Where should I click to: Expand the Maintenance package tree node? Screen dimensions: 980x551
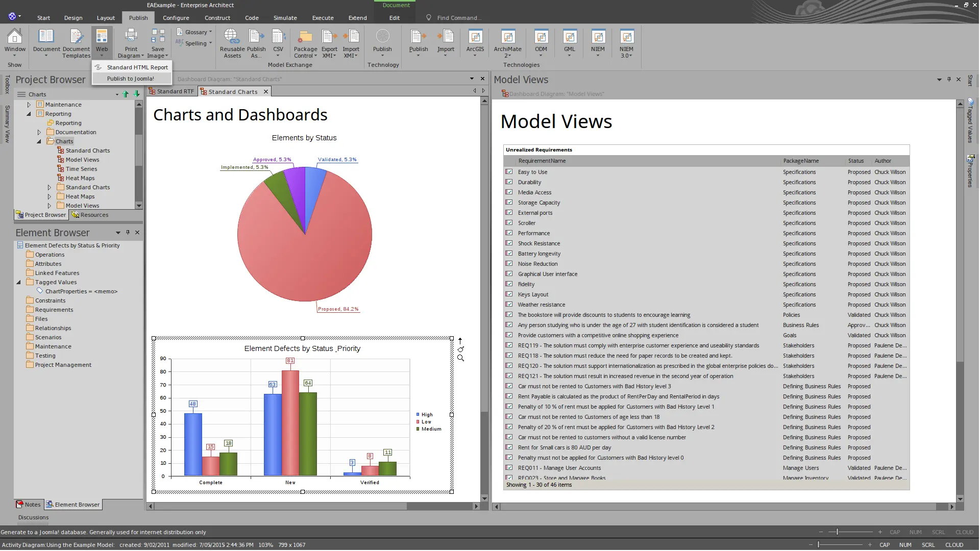tap(29, 105)
